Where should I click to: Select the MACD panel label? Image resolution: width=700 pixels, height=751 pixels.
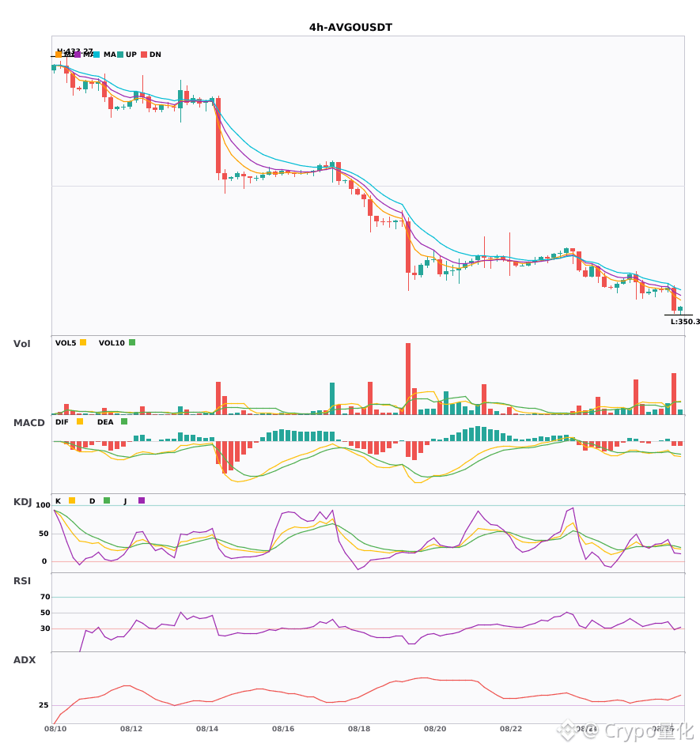point(28,423)
